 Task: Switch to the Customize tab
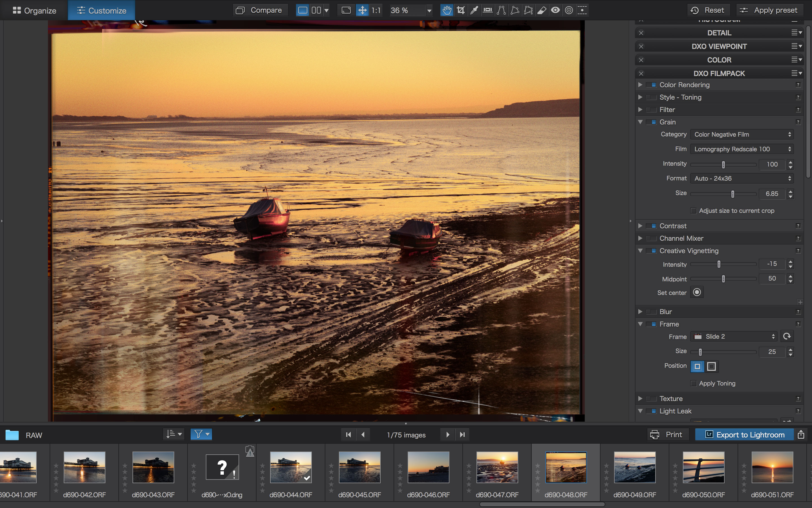point(101,10)
